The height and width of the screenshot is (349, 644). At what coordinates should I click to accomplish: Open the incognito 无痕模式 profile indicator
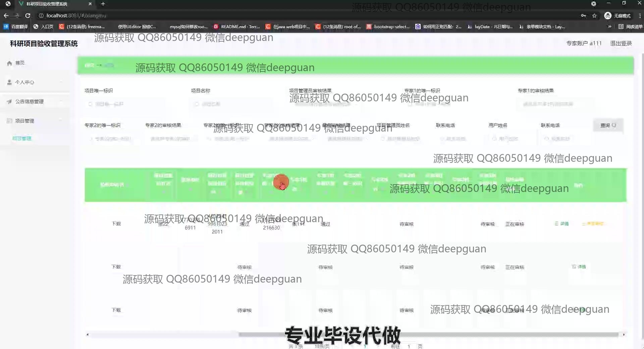617,15
